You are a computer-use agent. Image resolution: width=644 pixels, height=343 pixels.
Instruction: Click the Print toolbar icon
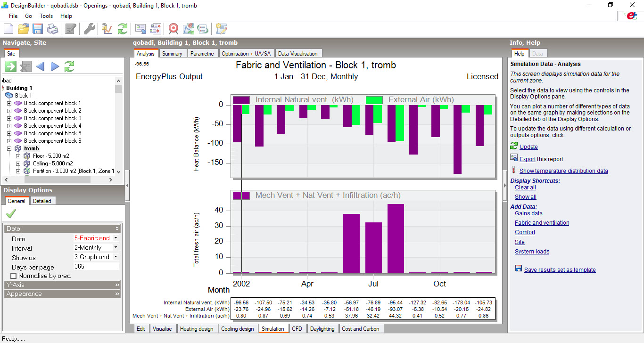click(52, 29)
